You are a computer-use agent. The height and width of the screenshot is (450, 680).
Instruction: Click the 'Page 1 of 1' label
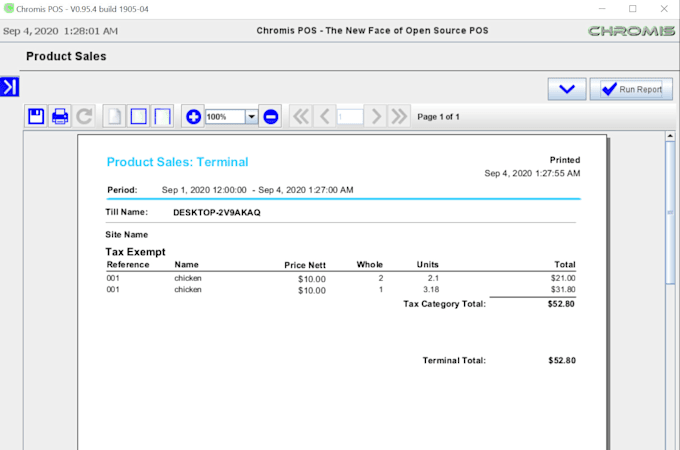[438, 117]
